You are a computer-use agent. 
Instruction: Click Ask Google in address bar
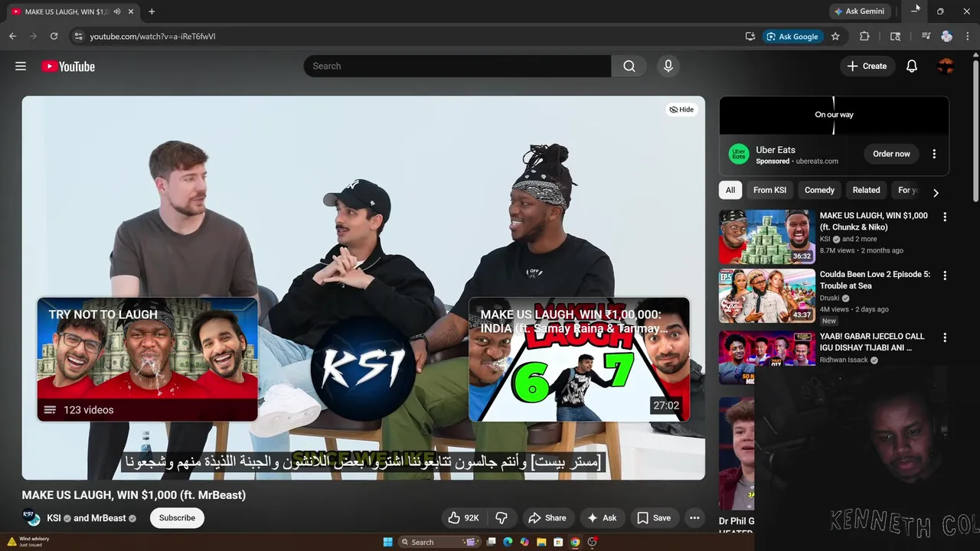(792, 36)
